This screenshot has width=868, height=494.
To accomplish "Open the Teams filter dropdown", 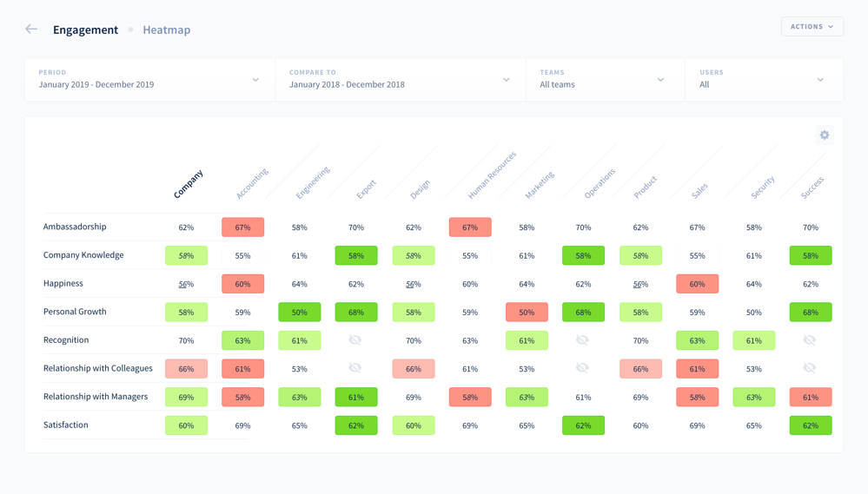I will [605, 80].
